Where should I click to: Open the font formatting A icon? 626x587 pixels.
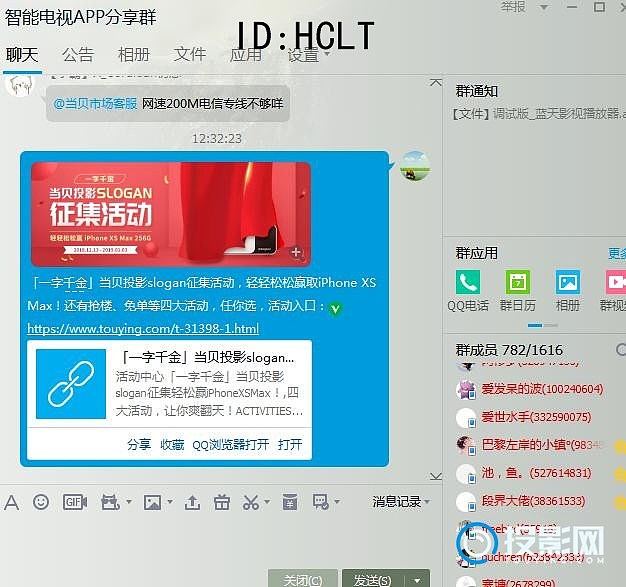12,502
